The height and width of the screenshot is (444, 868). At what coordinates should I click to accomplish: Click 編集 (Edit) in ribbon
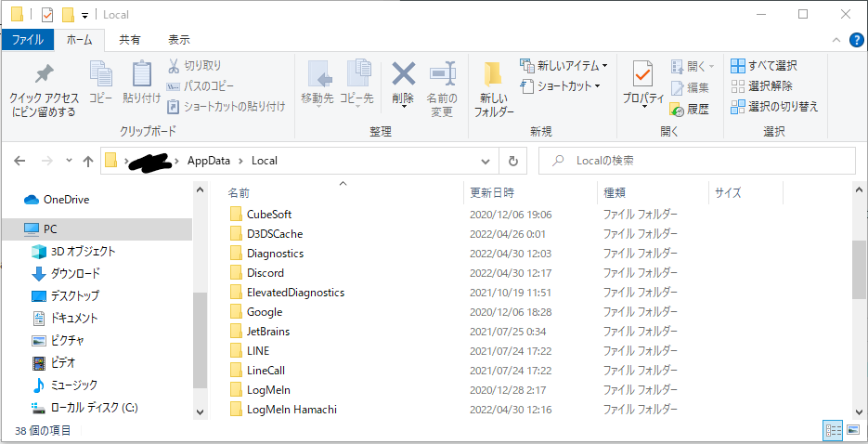pyautogui.click(x=690, y=87)
